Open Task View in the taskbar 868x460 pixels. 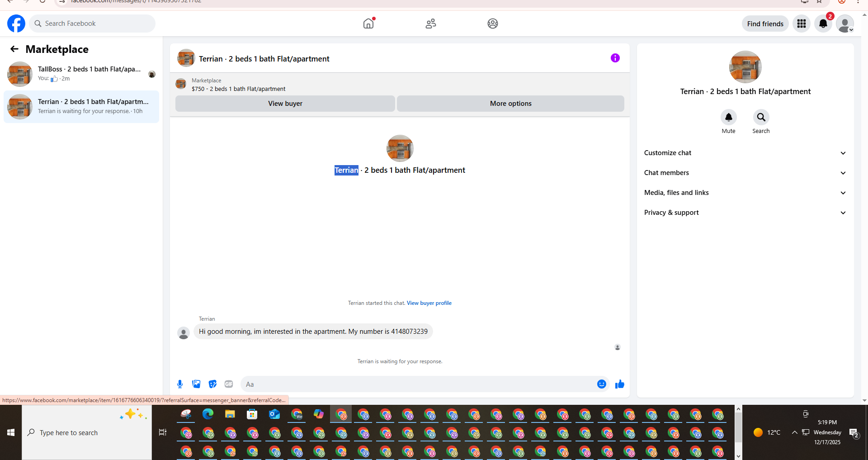pos(163,432)
